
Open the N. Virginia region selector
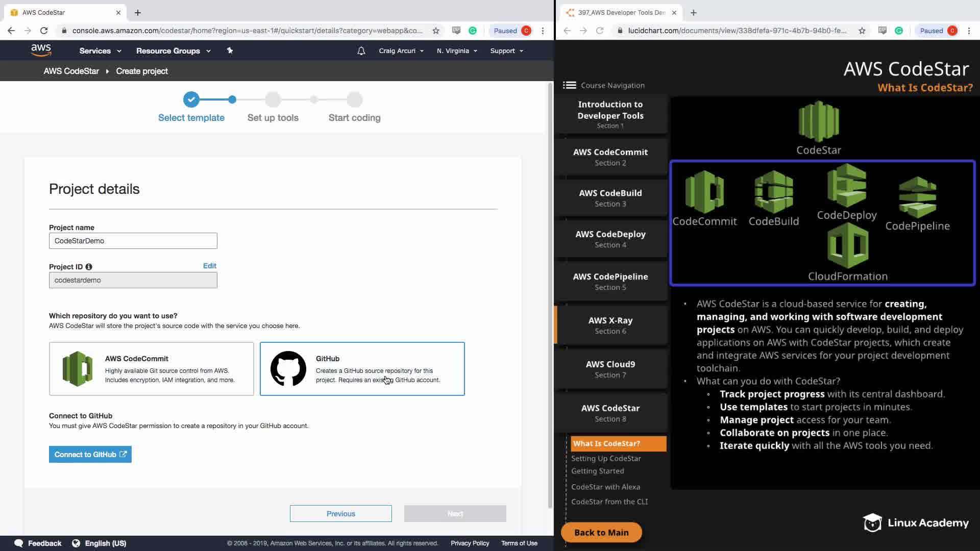[457, 51]
